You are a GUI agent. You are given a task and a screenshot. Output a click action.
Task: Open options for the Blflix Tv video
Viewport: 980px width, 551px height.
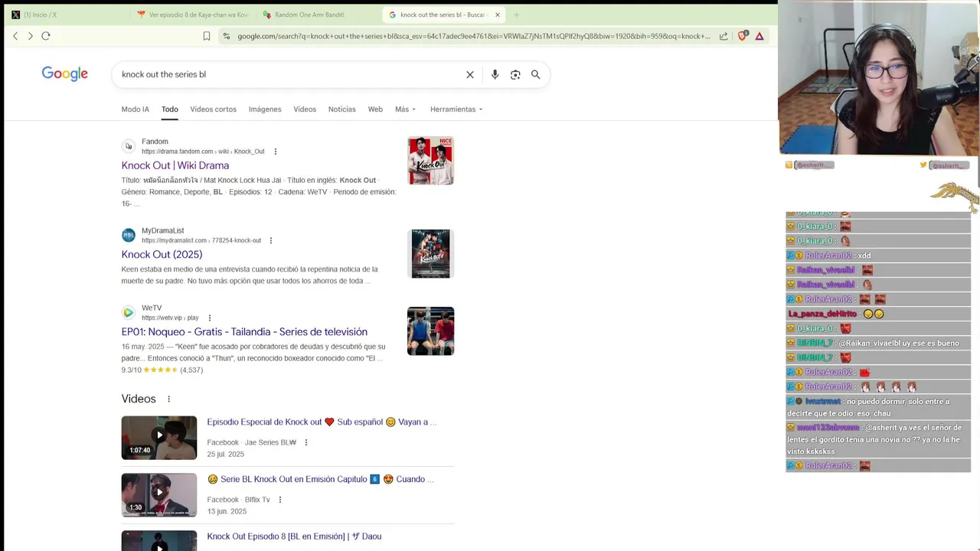pyautogui.click(x=279, y=500)
